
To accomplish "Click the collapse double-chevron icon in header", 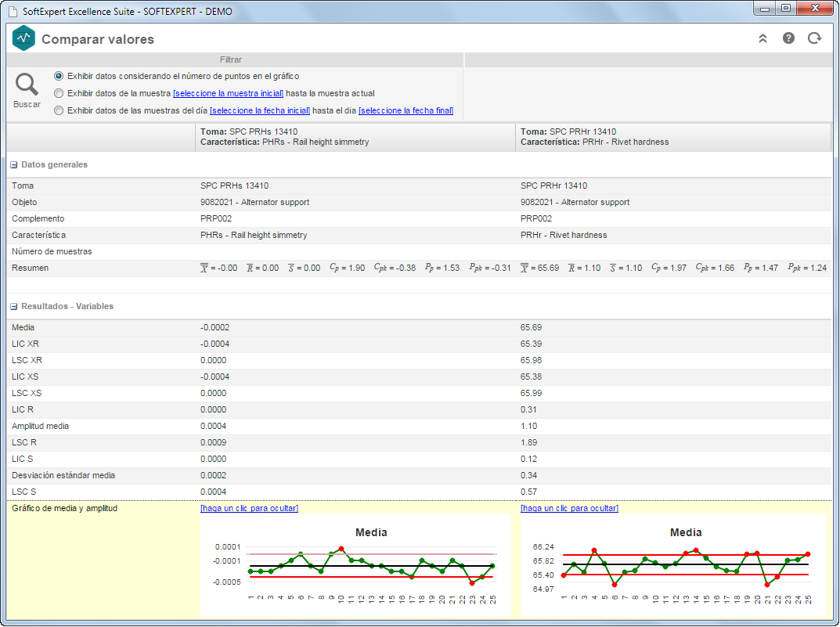I will tap(762, 38).
